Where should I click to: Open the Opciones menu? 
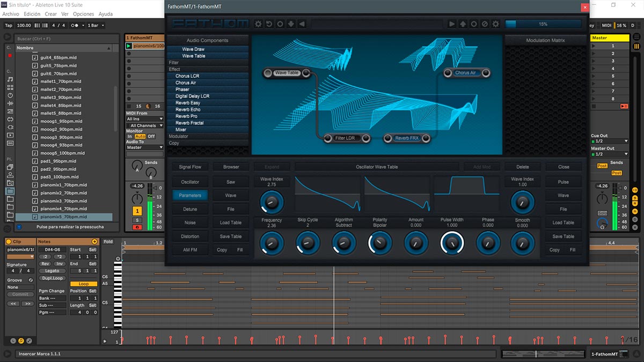84,14
